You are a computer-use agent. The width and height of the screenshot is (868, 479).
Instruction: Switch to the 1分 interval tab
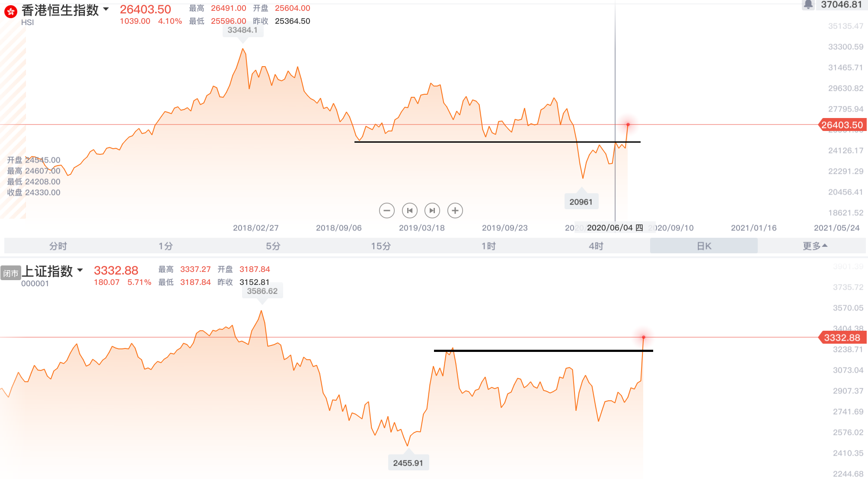(166, 246)
